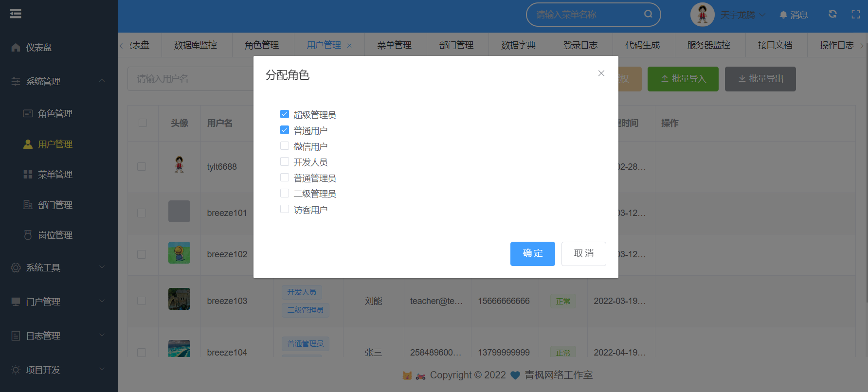Enter fullscreen with the expand icon

855,15
